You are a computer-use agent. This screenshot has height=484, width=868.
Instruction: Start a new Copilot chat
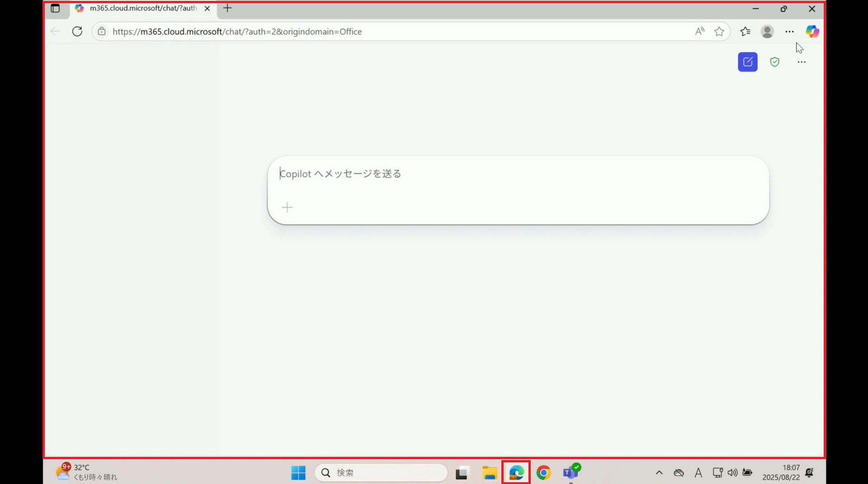click(x=747, y=62)
